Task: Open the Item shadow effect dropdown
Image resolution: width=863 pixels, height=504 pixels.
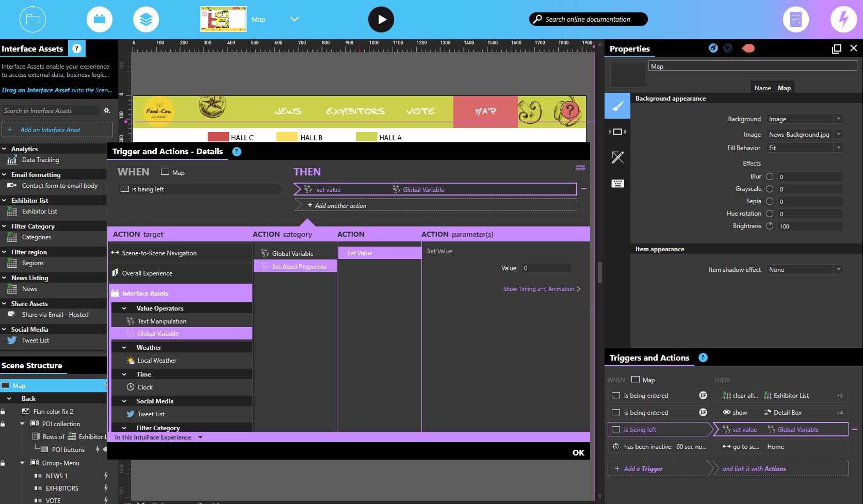Action: tap(804, 270)
